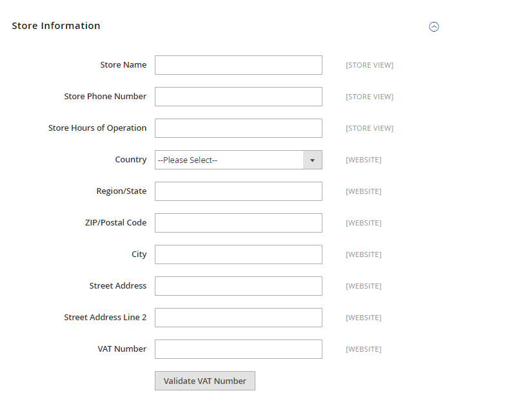
Task: Focus the Store Name input field
Action: [x=239, y=65]
